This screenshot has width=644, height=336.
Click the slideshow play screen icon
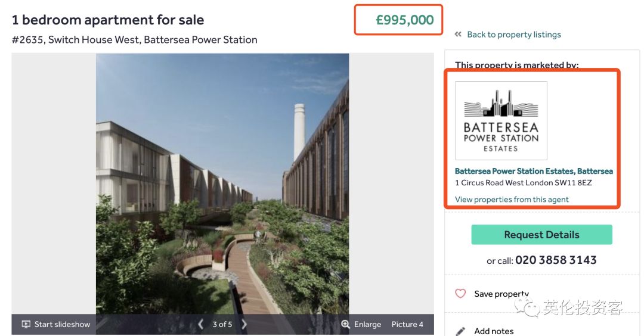26,325
